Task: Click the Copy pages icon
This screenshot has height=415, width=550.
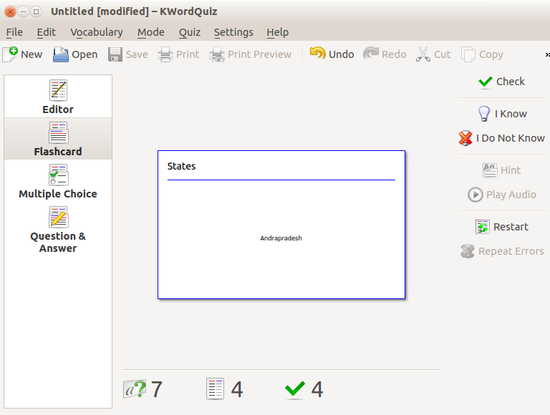Action: coord(468,54)
